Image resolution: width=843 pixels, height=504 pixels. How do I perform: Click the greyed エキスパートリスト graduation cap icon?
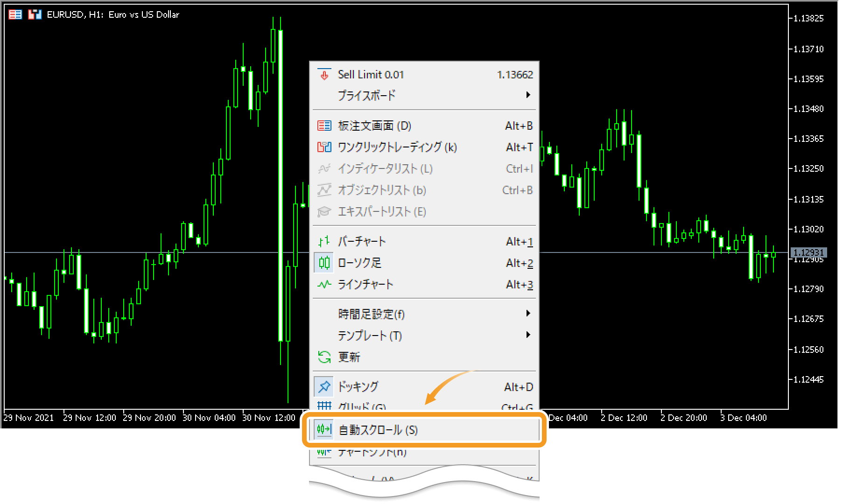324,211
